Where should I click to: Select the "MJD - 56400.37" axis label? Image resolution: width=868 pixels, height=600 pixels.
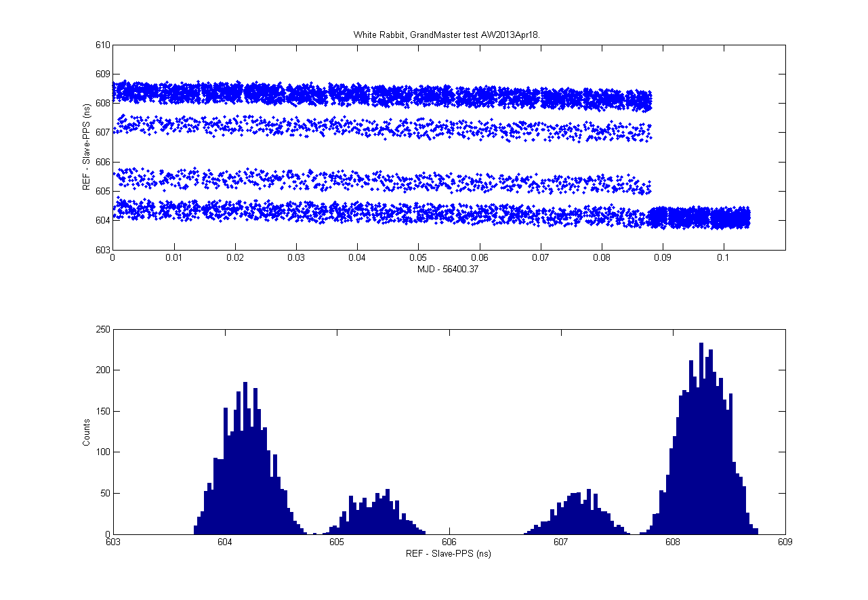[449, 269]
